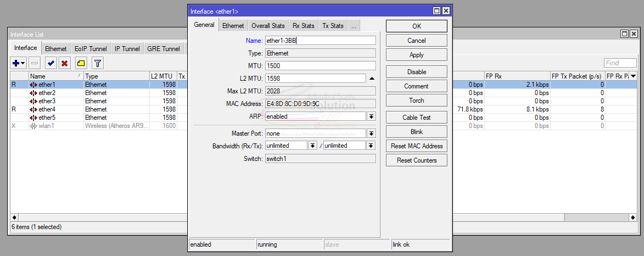Viewport: 644px width, 256px height.
Task: Click the ether2 row interface icon
Action: [x=33, y=93]
